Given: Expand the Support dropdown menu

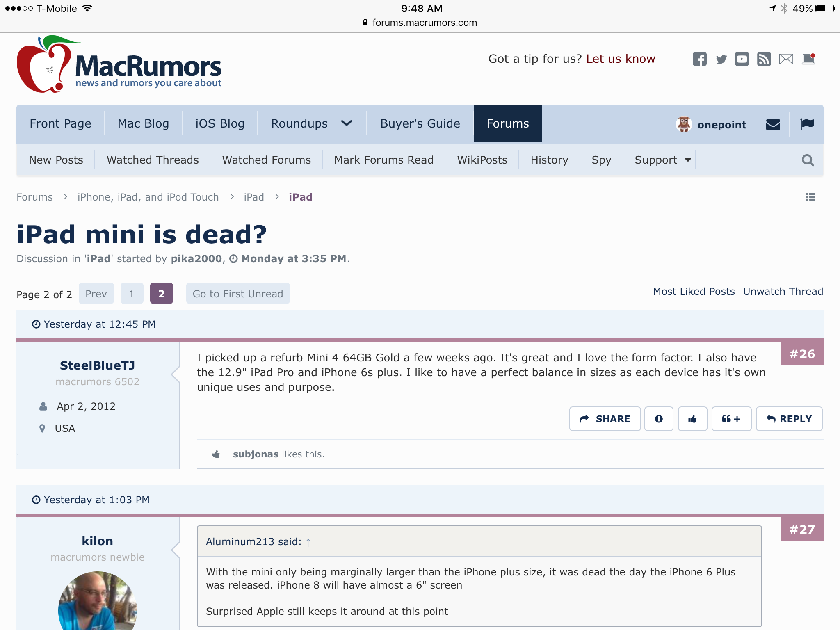Looking at the screenshot, I should (x=662, y=160).
